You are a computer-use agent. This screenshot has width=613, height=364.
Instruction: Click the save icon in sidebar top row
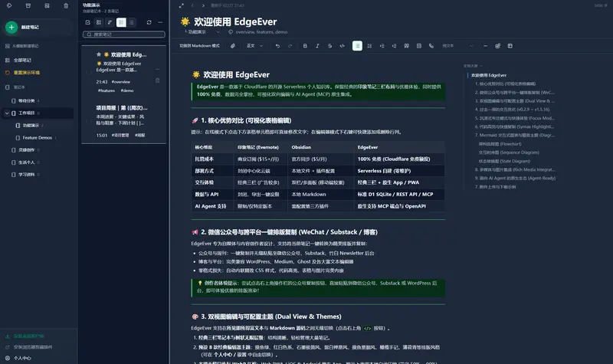point(47,6)
